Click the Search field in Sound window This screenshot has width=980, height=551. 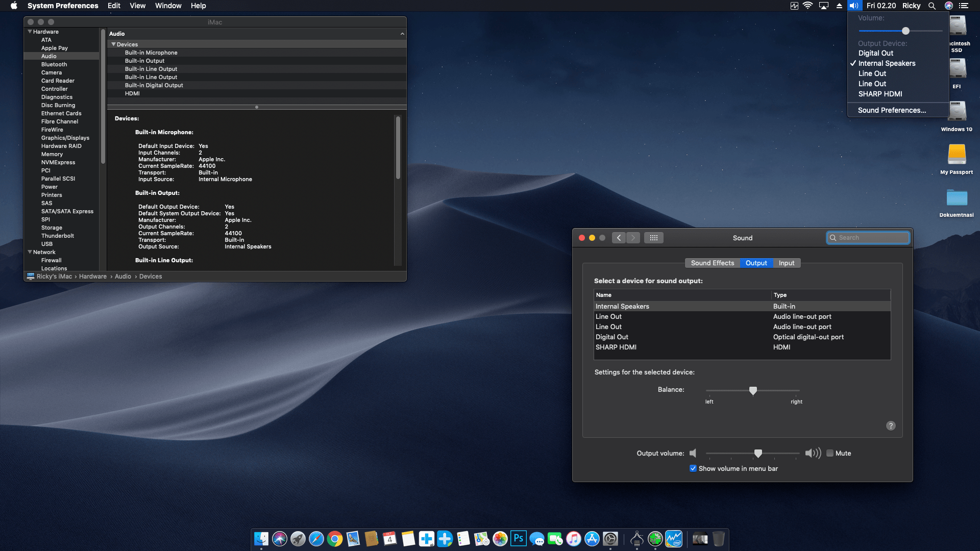pyautogui.click(x=868, y=238)
